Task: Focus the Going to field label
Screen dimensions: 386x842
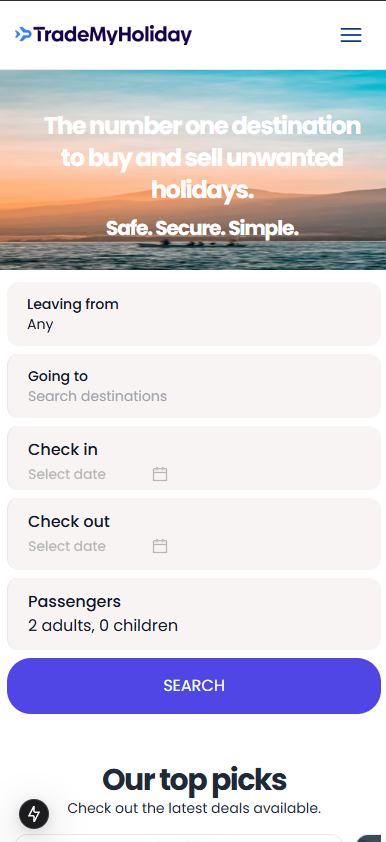Action: point(57,376)
